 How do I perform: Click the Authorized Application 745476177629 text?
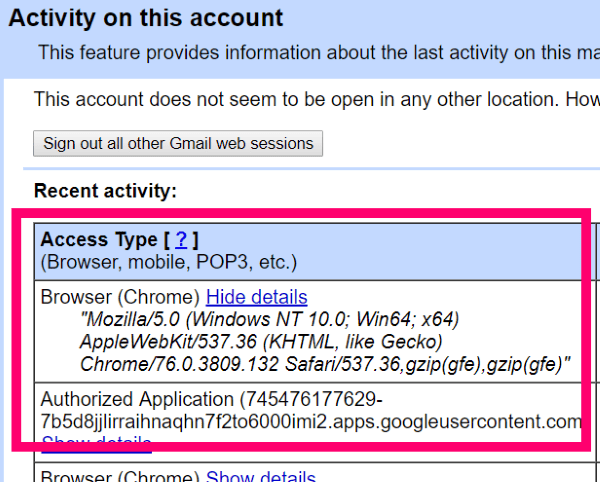click(x=212, y=399)
